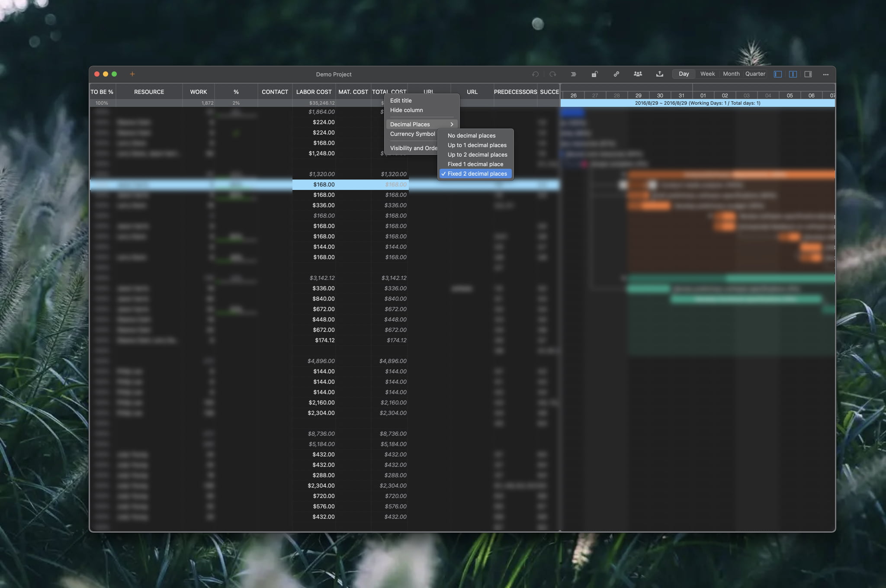Select Edit title menu entry
This screenshot has width=886, height=588.
click(x=401, y=100)
